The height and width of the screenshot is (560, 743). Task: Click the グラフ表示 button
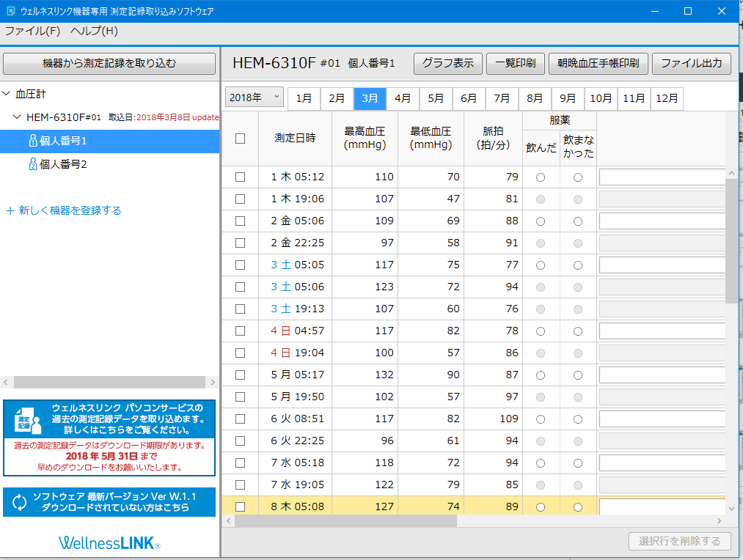tap(448, 64)
